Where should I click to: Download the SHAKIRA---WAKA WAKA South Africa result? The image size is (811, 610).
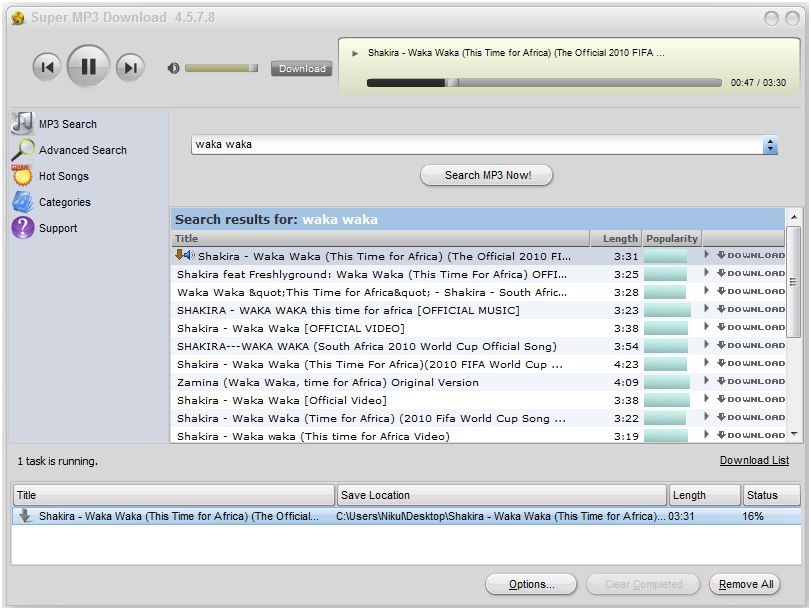coord(751,345)
